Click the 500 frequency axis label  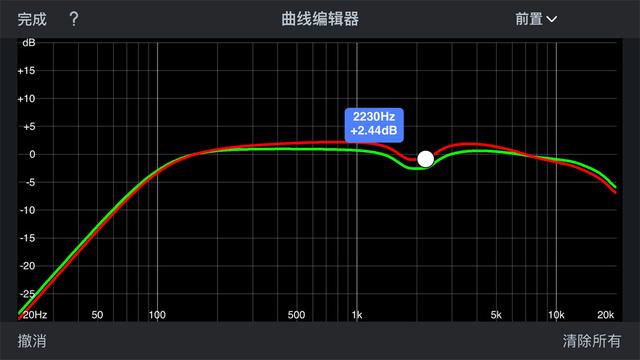coord(296,315)
